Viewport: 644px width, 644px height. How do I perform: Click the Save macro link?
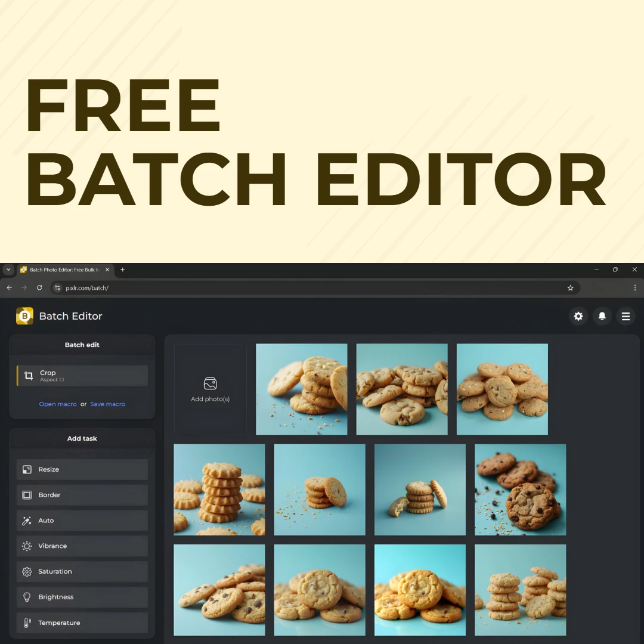click(x=107, y=404)
